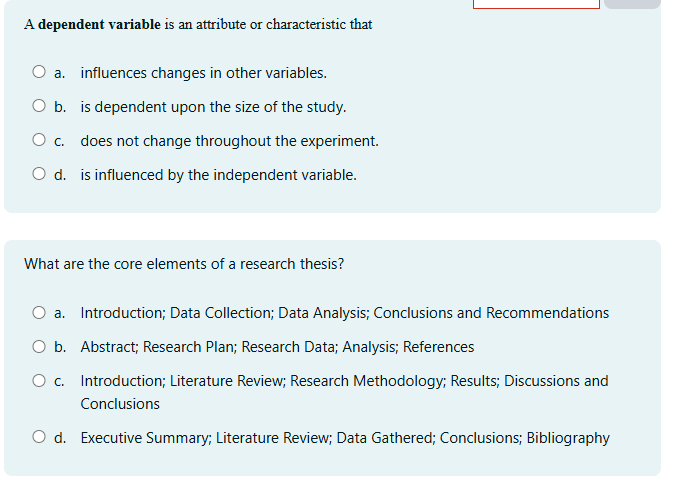Viewport: 682px width, 485px height.
Task: Choose radio button b about size of the study
Action: 39,107
